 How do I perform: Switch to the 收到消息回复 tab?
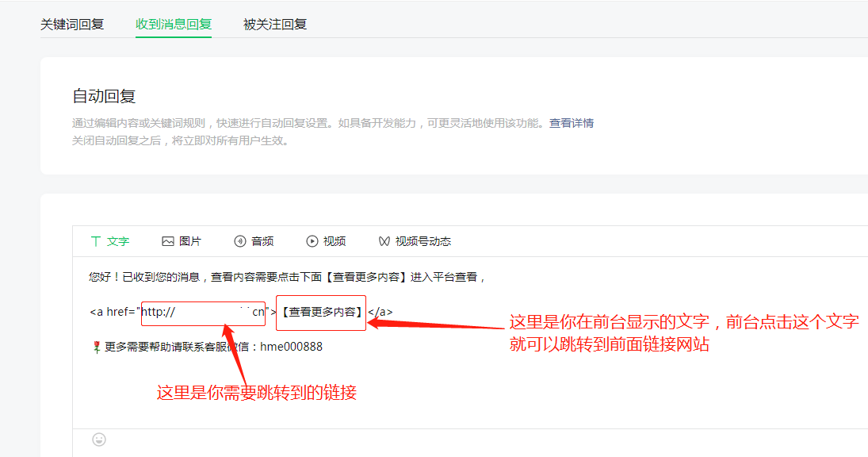pyautogui.click(x=174, y=25)
